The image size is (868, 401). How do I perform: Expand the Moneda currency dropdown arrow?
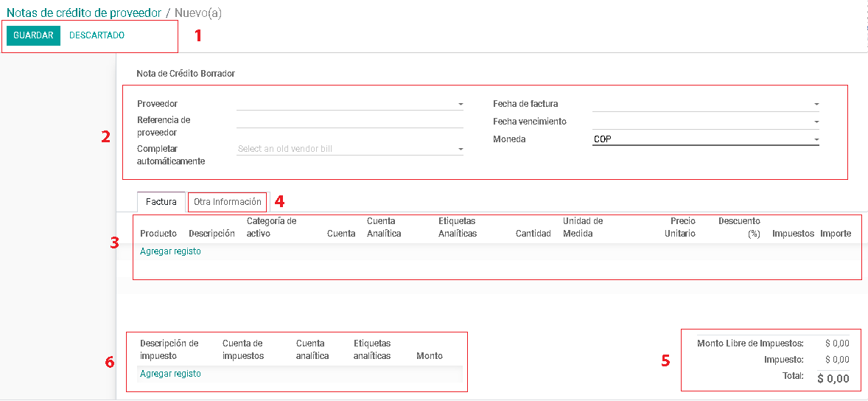(816, 139)
